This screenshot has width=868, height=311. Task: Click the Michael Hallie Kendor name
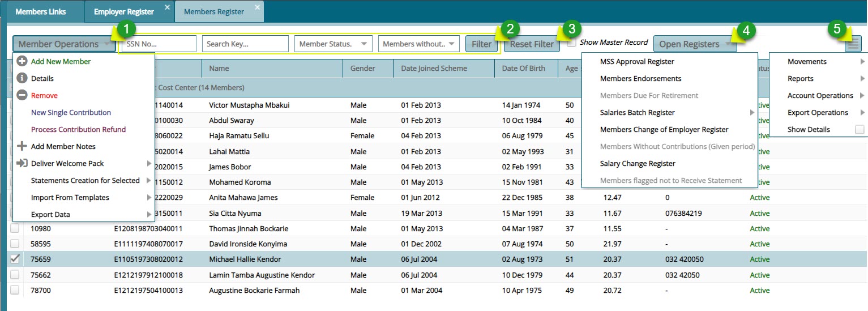pos(245,259)
